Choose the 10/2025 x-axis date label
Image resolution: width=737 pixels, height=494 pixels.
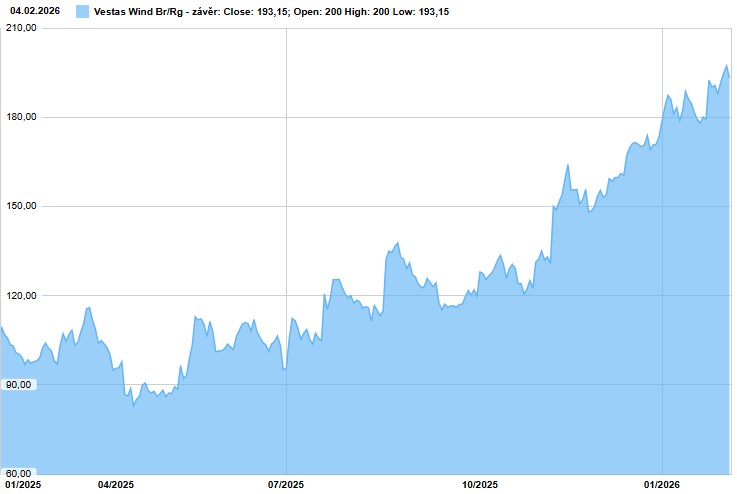(479, 485)
